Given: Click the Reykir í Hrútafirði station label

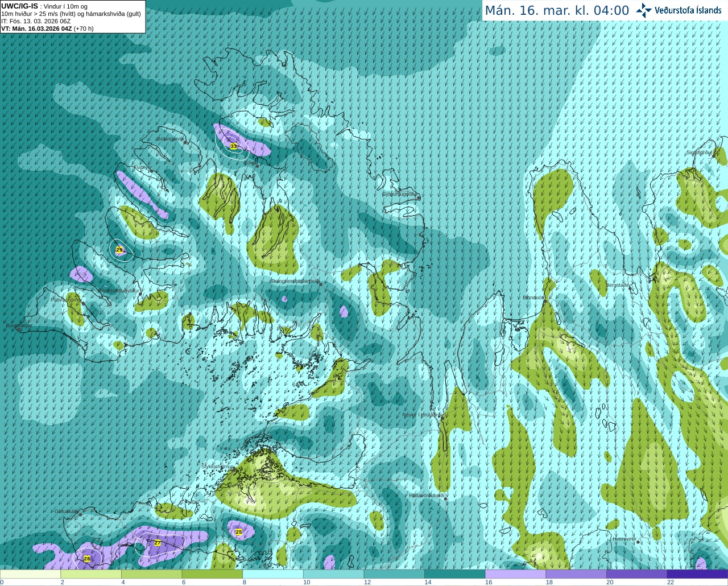Looking at the screenshot, I should click(421, 415).
